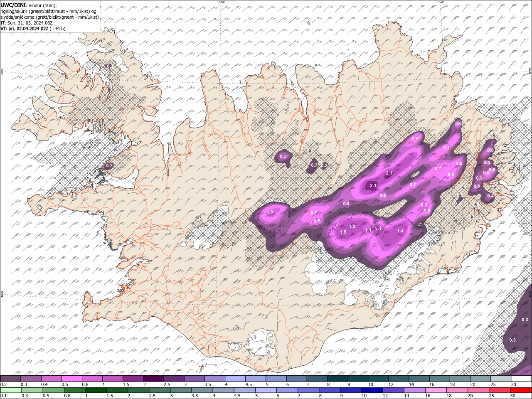Select the lower-row swatch starting at 3
The height and width of the screenshot is (399, 532).
click(181, 390)
